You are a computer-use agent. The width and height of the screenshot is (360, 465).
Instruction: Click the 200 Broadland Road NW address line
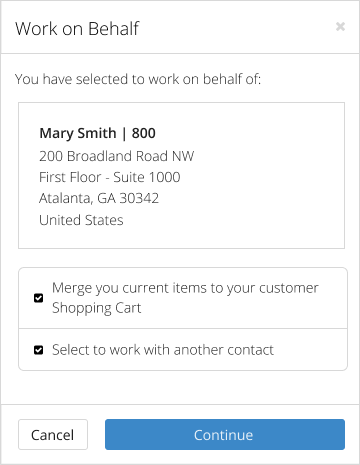coord(116,156)
